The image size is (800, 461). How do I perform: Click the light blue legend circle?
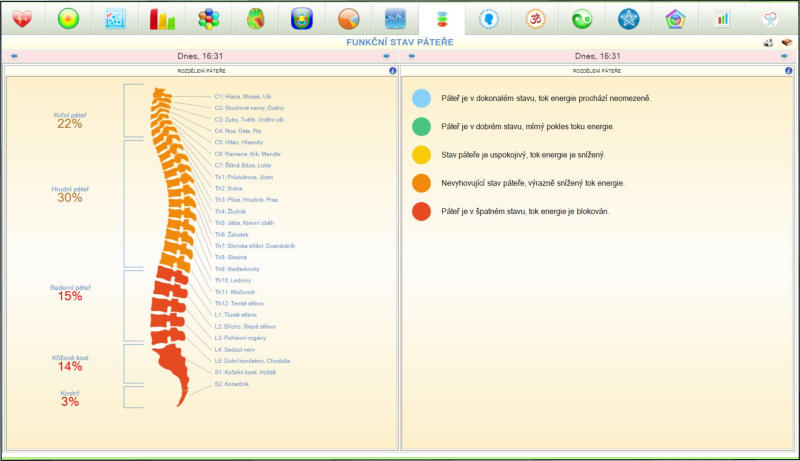click(421, 99)
